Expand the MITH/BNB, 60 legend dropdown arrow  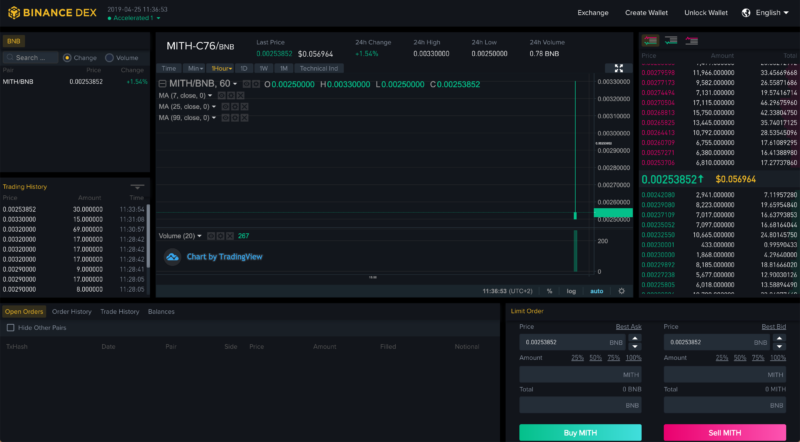point(235,84)
